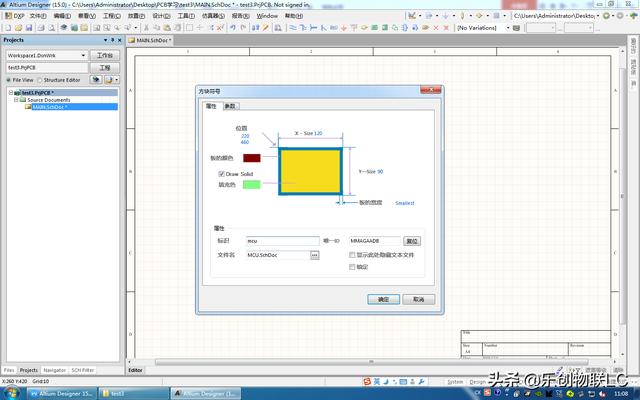
Task: Select the Structure Editor radio button
Action: [x=40, y=80]
